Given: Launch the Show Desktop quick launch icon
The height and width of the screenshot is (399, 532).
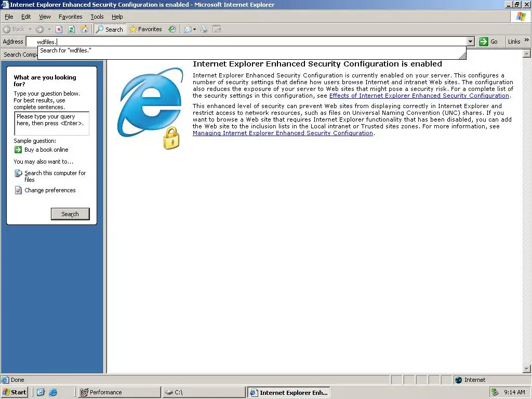Looking at the screenshot, I should (x=41, y=392).
